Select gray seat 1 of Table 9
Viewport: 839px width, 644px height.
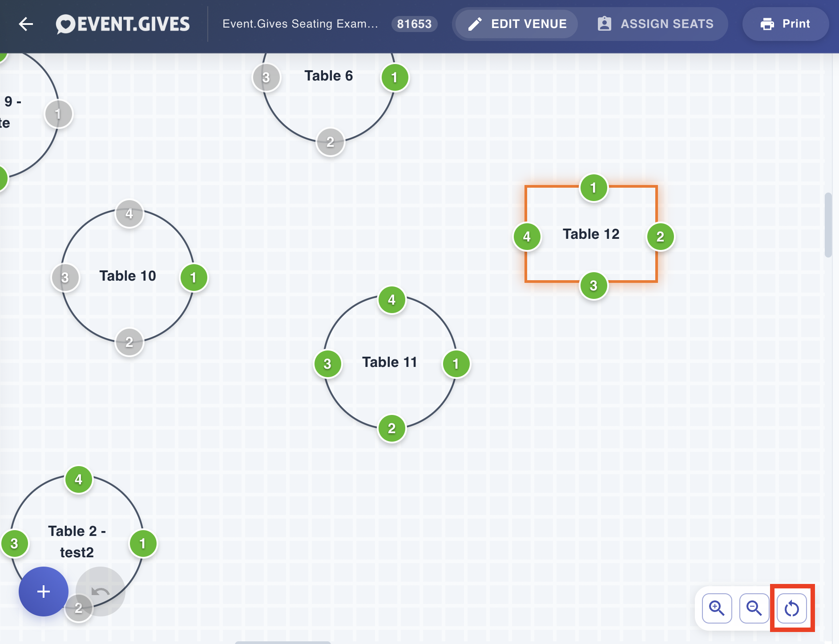tap(58, 114)
